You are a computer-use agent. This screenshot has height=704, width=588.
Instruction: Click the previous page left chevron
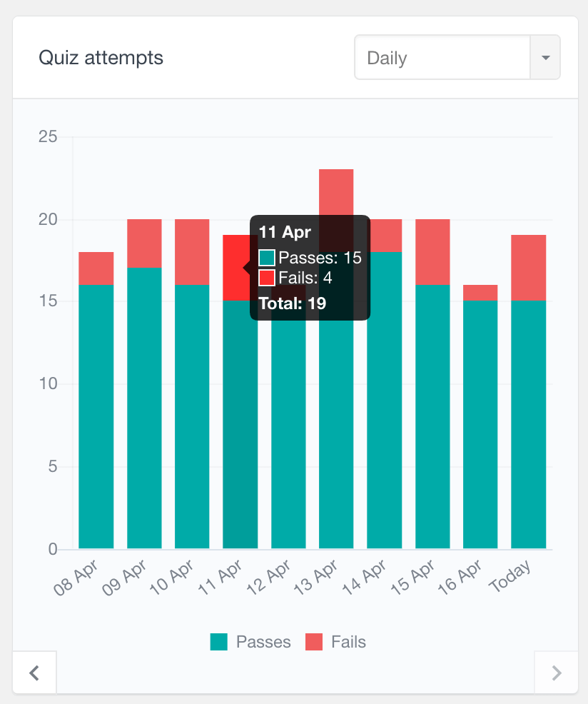tap(34, 672)
